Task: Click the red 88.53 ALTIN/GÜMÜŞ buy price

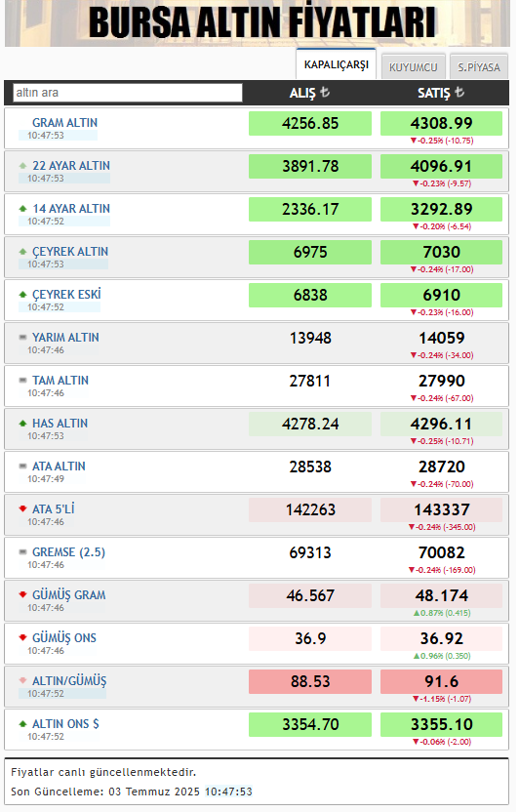Action: click(310, 681)
